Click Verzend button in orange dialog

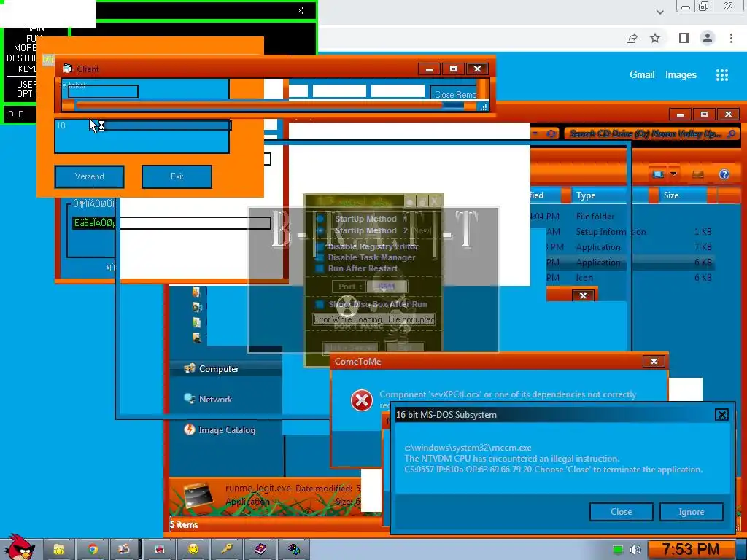click(x=90, y=176)
